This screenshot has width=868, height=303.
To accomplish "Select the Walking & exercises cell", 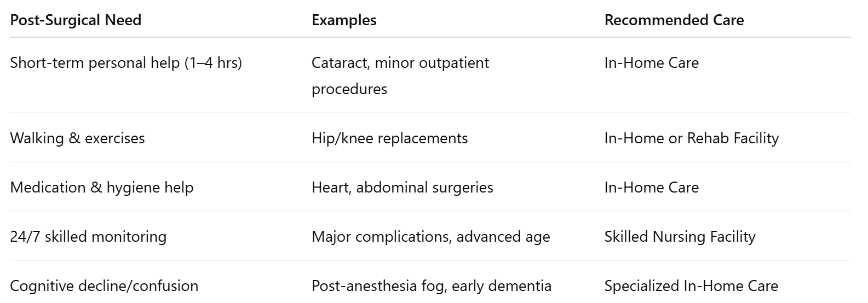I will coord(77,138).
